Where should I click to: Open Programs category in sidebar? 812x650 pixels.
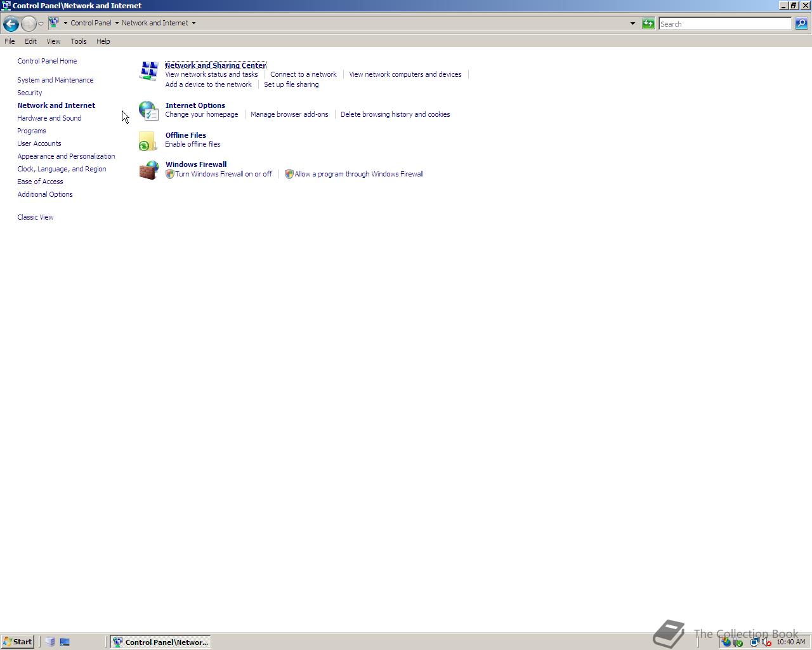[32, 131]
